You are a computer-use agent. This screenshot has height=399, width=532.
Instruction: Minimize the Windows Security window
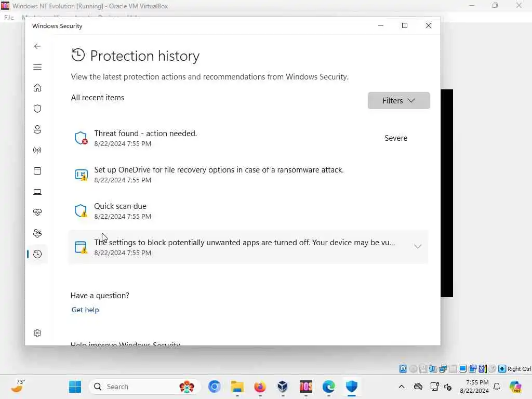click(381, 25)
